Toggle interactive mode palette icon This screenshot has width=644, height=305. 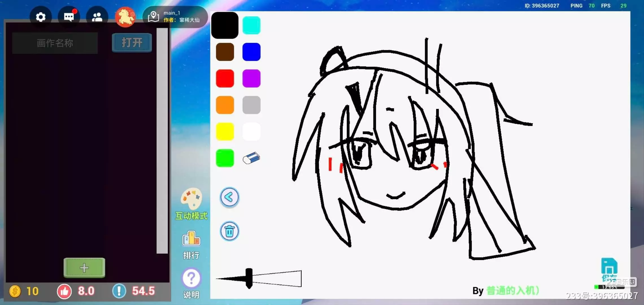pos(191,199)
